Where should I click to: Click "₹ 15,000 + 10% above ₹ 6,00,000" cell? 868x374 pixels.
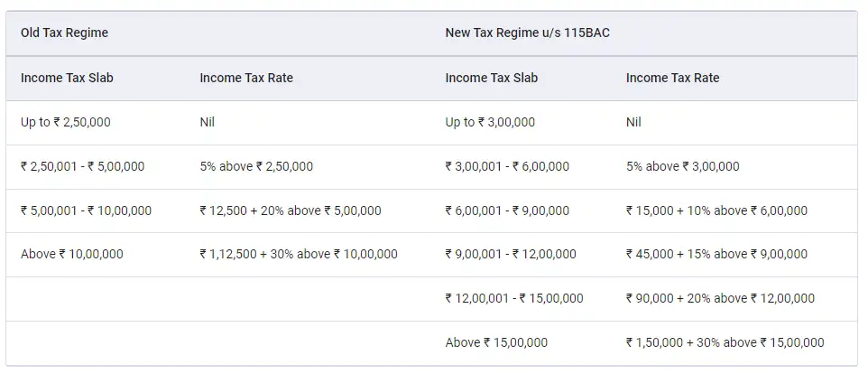pos(716,210)
